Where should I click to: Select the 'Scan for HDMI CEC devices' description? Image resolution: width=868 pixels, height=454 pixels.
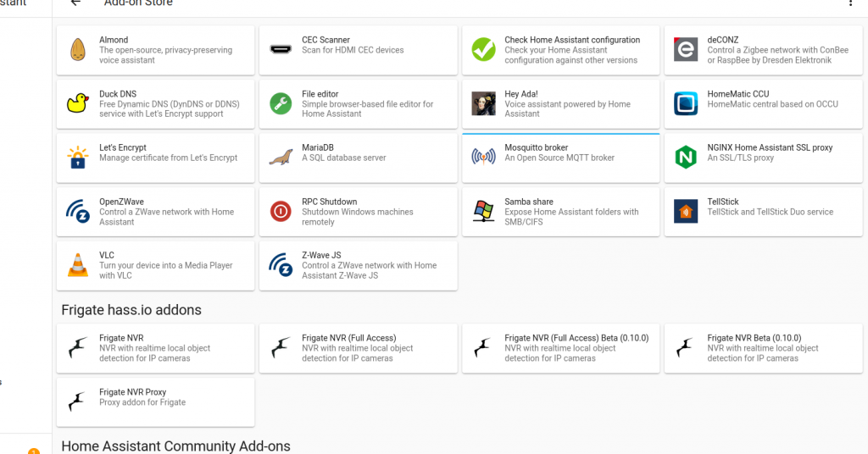coord(353,50)
